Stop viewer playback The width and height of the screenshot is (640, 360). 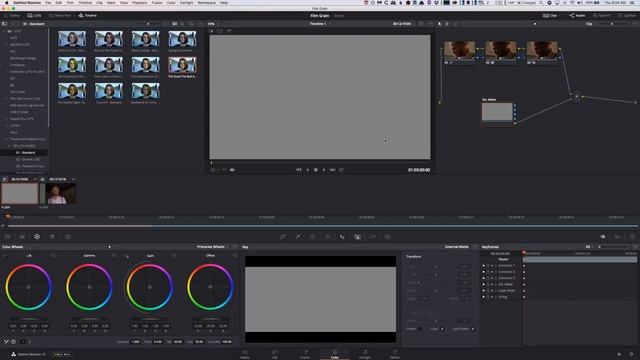[316, 170]
